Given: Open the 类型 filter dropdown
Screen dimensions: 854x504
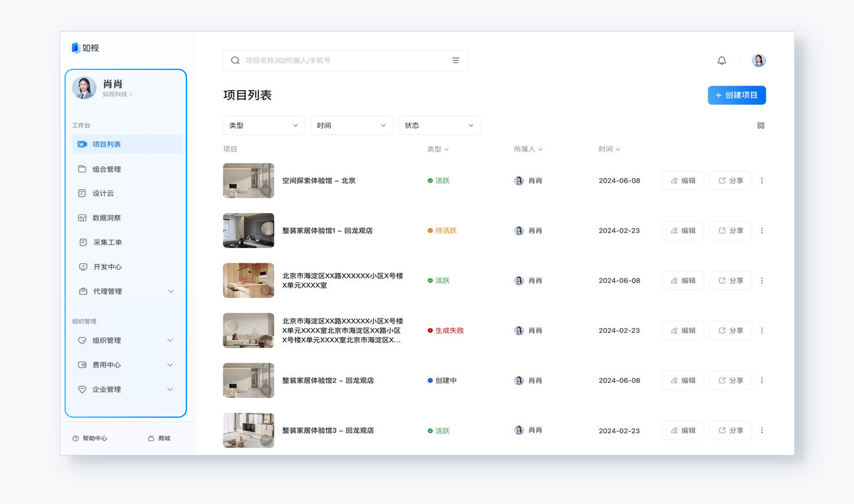Looking at the screenshot, I should pyautogui.click(x=263, y=125).
